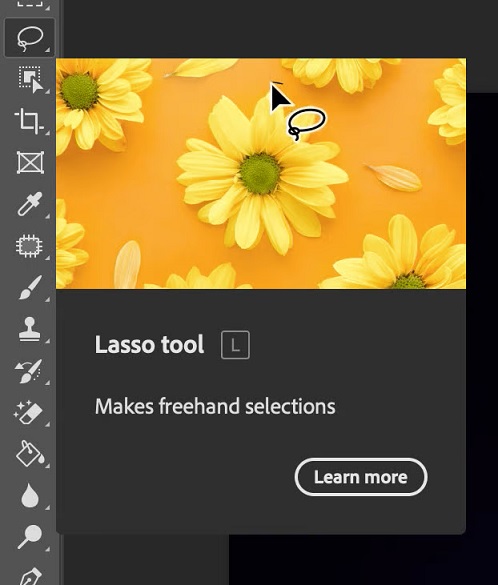Image resolution: width=498 pixels, height=585 pixels.
Task: Click the sunflower preview animation thumbnail
Action: point(261,173)
